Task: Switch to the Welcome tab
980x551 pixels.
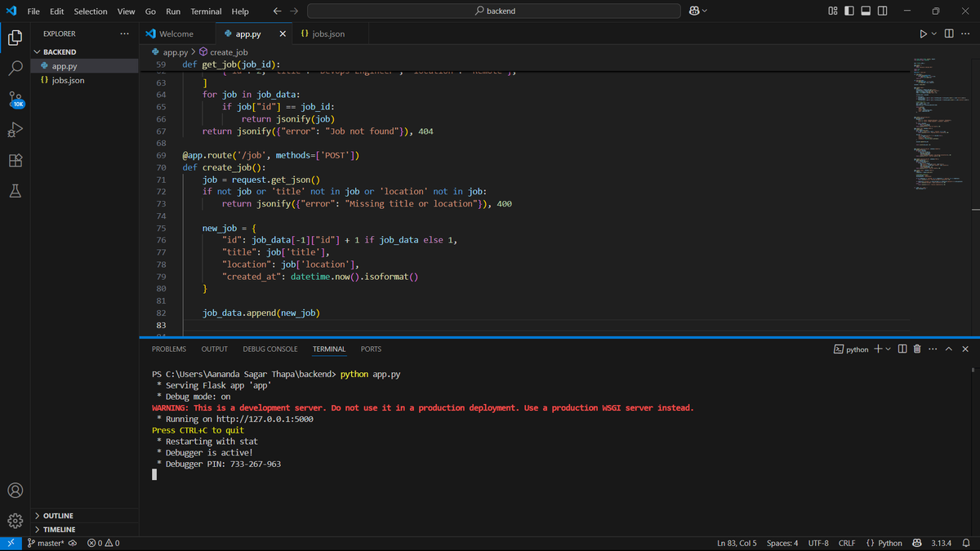Action: (176, 34)
